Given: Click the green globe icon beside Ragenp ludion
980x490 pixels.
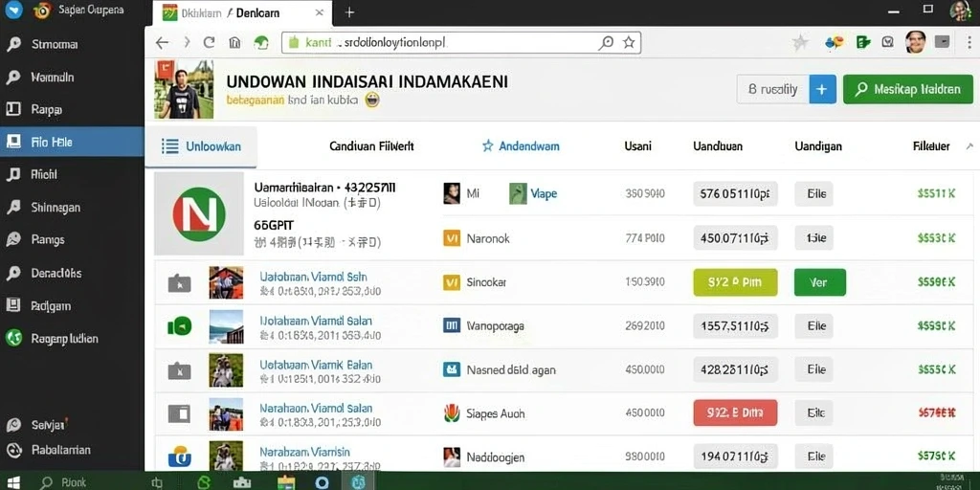Looking at the screenshot, I should (13, 338).
